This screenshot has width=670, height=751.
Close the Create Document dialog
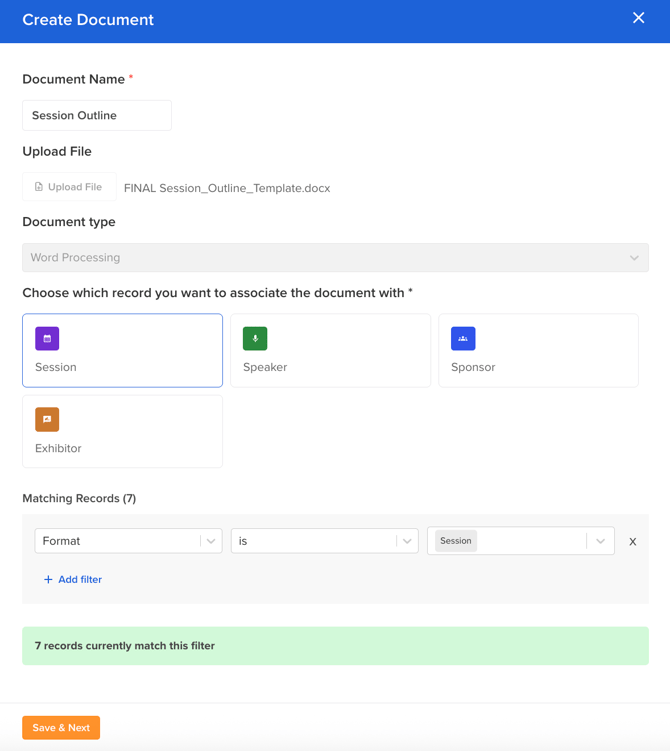click(638, 18)
